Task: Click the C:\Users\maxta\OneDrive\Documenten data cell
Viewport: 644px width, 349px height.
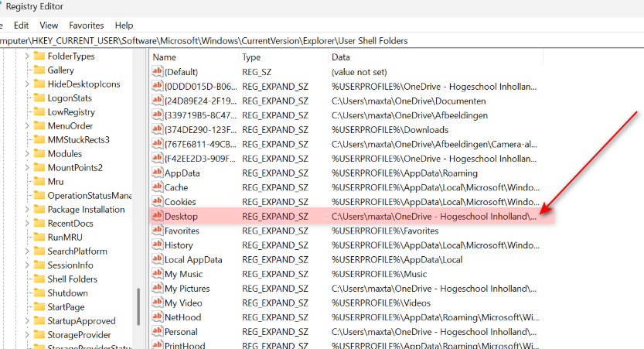Action: pyautogui.click(x=409, y=101)
